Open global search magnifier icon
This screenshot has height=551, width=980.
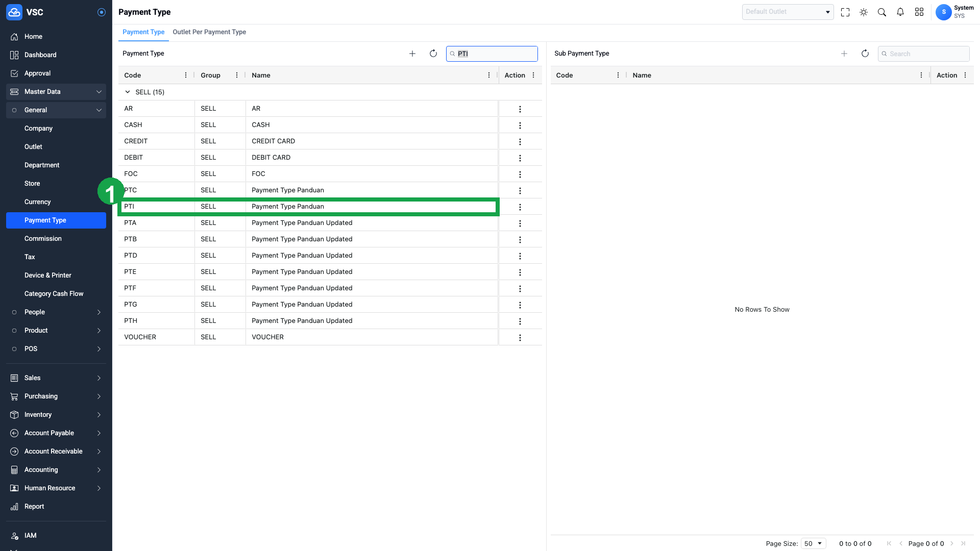(x=882, y=12)
